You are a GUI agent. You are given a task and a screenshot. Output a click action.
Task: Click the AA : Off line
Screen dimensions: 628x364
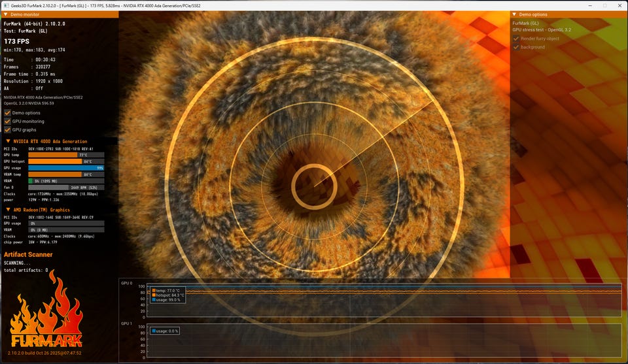[24, 88]
